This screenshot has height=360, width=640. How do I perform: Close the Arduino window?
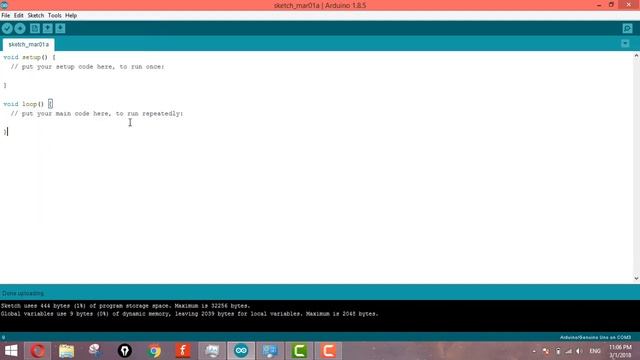(x=629, y=5)
